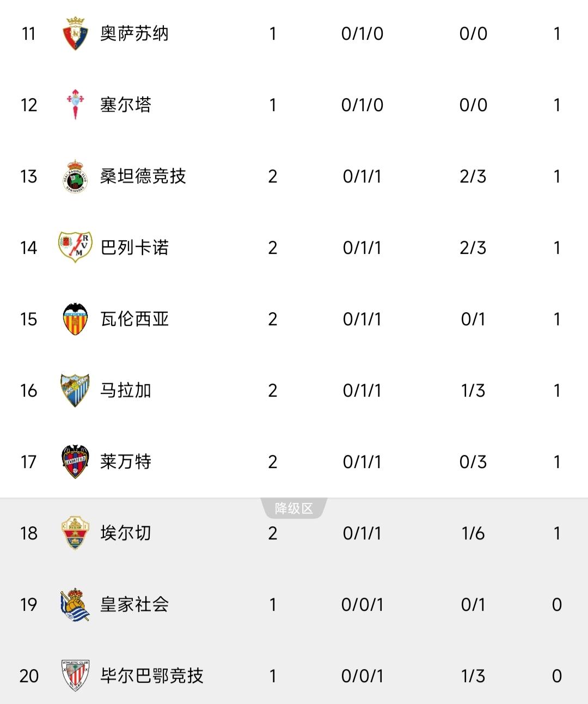588x704 pixels.
Task: Select the Racing Santander club badge
Action: pyautogui.click(x=75, y=176)
